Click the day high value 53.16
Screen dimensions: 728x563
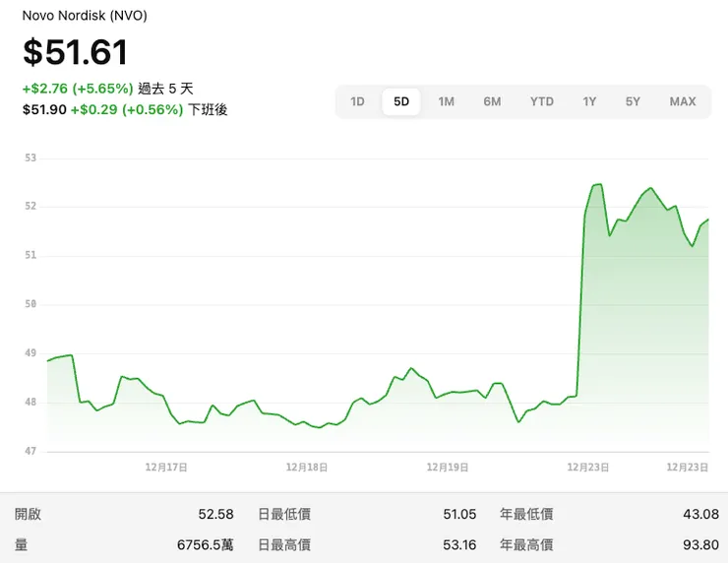point(459,545)
